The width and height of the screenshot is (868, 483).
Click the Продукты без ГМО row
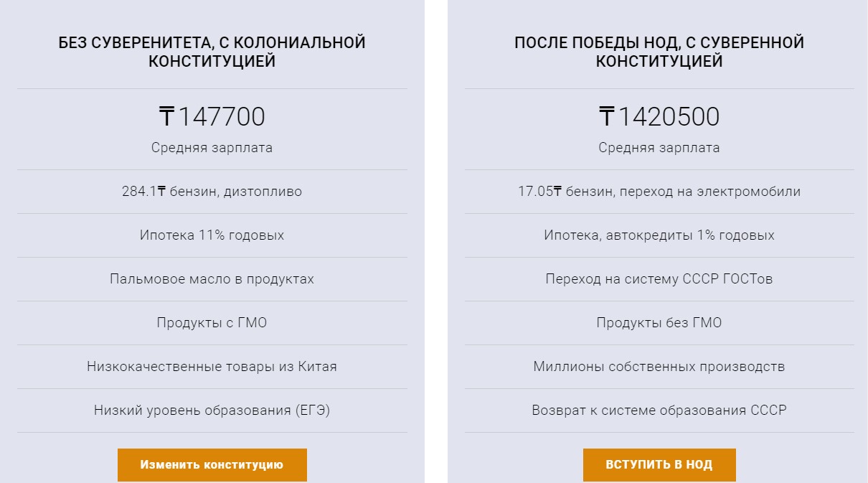click(659, 323)
